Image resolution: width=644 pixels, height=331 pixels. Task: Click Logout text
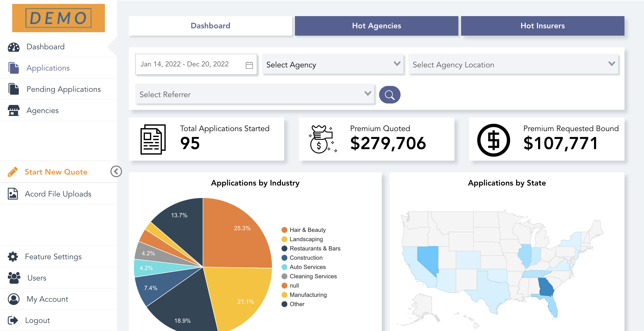pyautogui.click(x=38, y=321)
